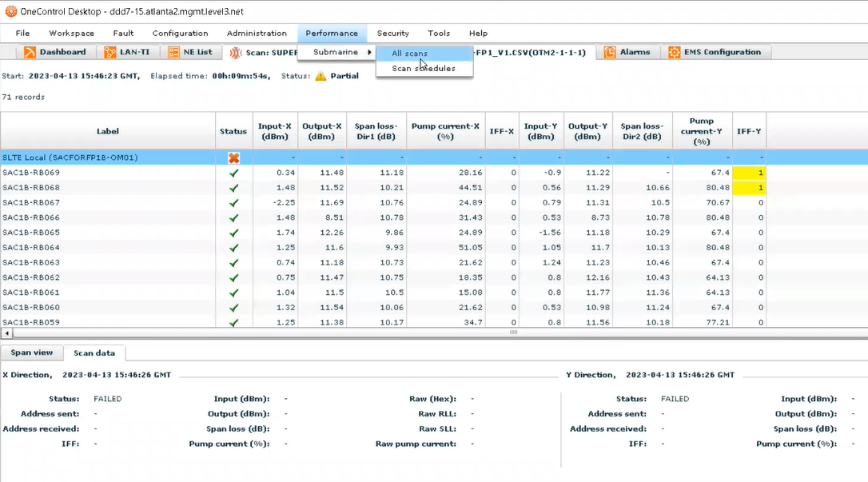Expand the Submarine submenu
The width and height of the screenshot is (868, 482).
click(337, 50)
